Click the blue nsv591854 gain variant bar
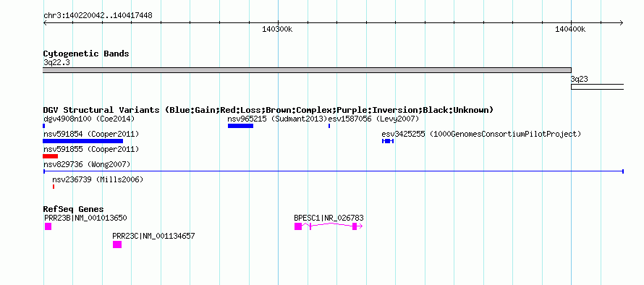The width and height of the screenshot is (644, 285). pyautogui.click(x=83, y=141)
